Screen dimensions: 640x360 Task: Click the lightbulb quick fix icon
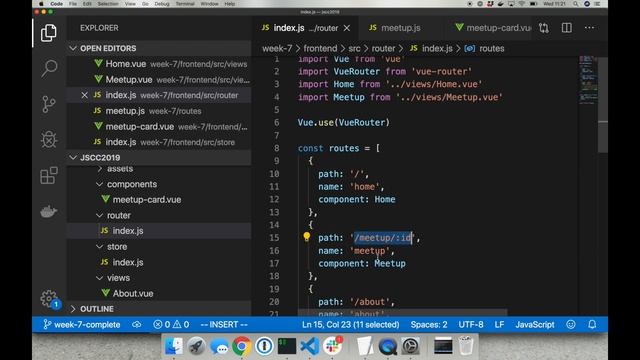pyautogui.click(x=307, y=237)
